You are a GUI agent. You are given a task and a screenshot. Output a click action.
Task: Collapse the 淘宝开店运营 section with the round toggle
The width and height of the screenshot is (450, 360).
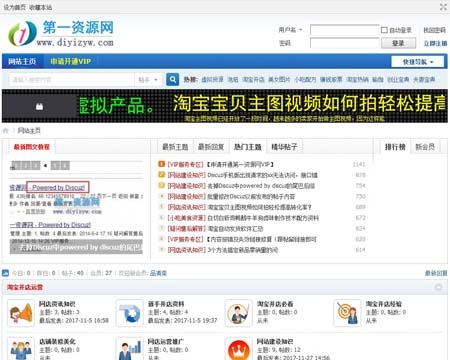[x=439, y=287]
